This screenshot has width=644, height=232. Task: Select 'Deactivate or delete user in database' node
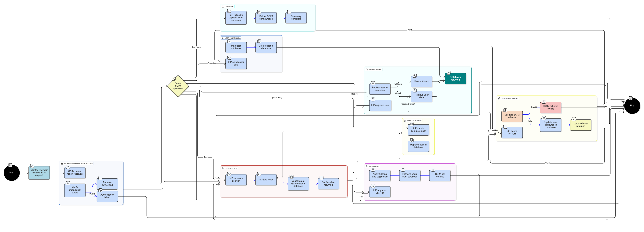(x=298, y=184)
